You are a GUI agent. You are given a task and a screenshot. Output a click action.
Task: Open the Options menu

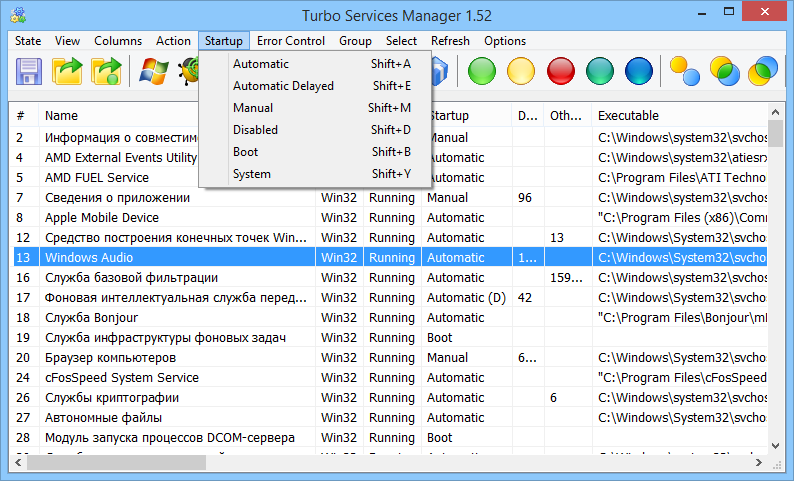tap(505, 41)
